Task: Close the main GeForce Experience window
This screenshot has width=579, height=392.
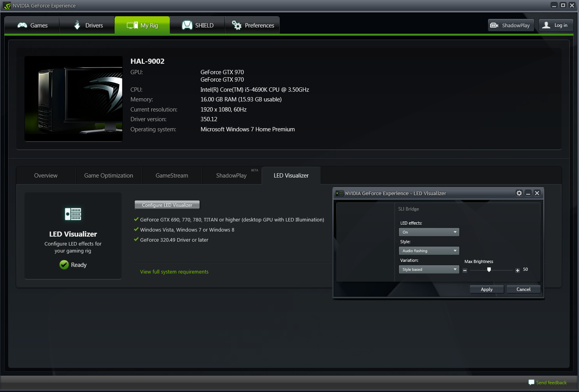Action: click(572, 5)
